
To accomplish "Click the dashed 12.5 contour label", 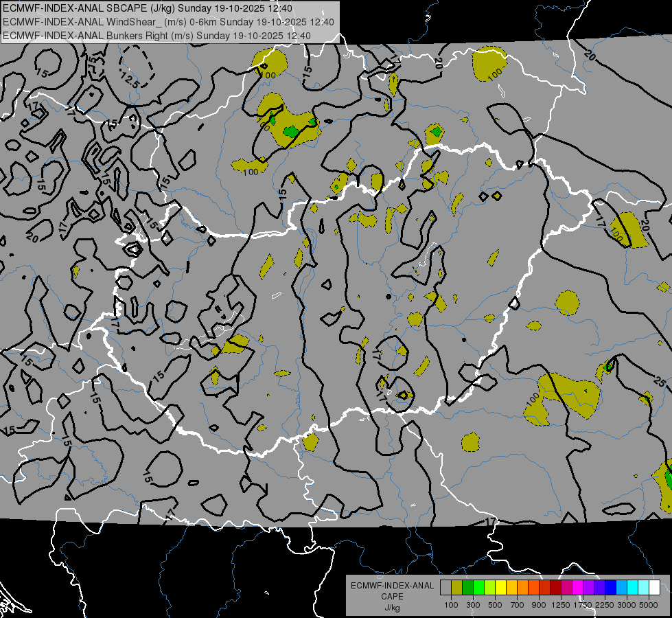I will click(x=130, y=82).
